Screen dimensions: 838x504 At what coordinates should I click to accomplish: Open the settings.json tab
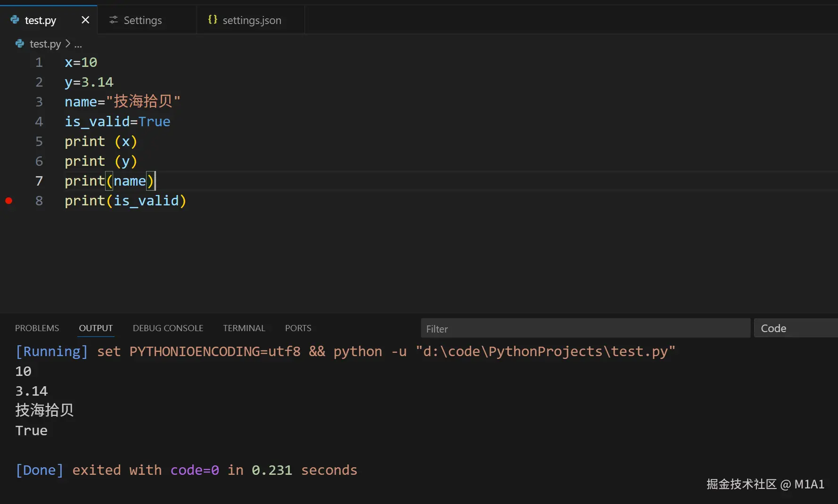(252, 20)
